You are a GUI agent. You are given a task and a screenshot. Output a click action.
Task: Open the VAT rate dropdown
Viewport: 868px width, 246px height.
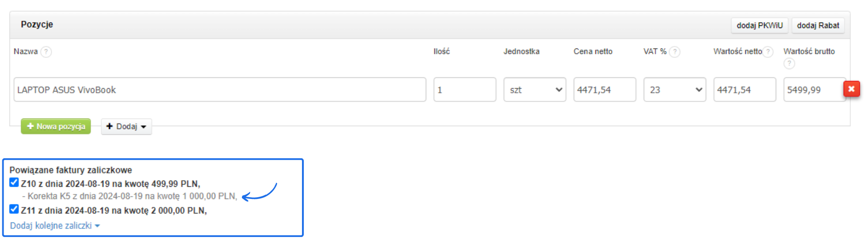(675, 90)
